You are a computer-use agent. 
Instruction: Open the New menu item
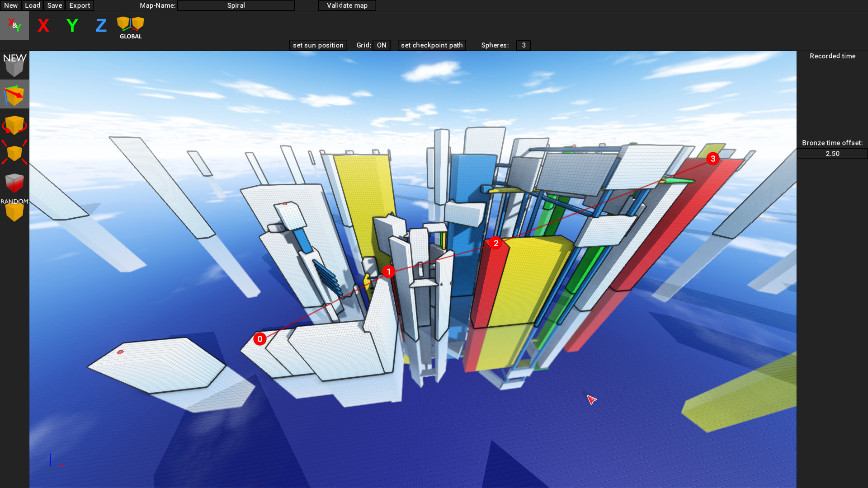point(11,5)
